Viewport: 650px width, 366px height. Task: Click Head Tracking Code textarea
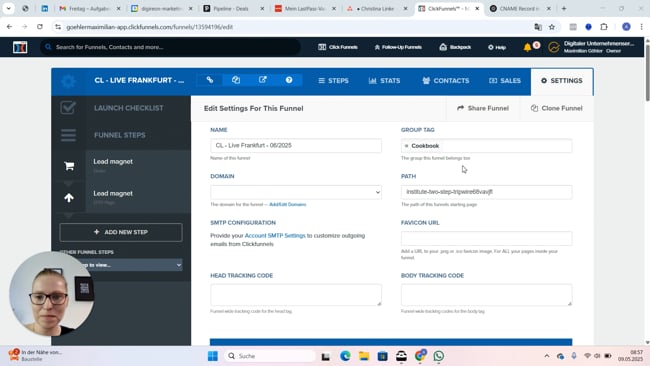click(x=296, y=295)
